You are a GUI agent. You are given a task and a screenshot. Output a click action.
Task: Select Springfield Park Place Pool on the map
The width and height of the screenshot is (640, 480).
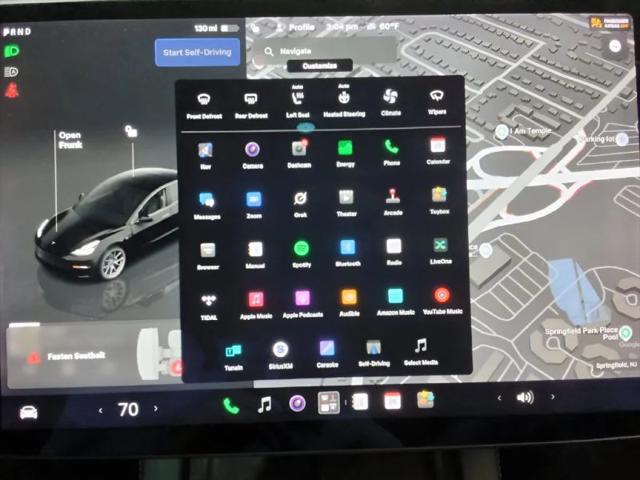625,333
